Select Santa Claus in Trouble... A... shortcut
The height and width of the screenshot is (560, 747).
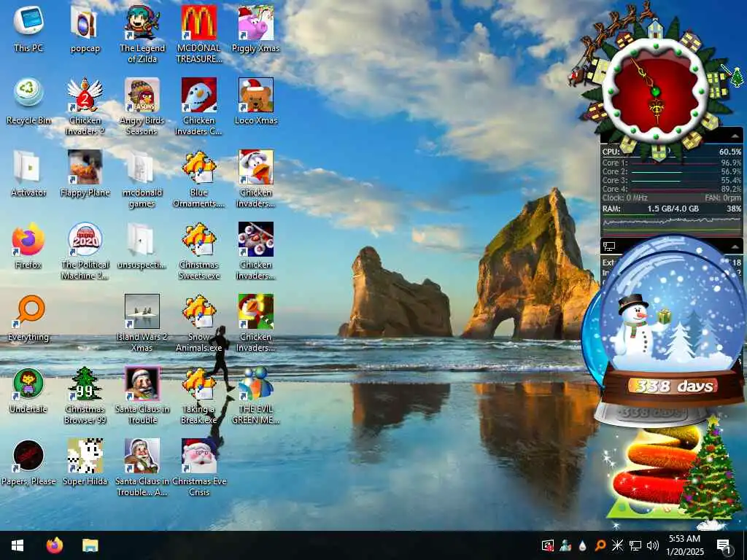pos(142,467)
